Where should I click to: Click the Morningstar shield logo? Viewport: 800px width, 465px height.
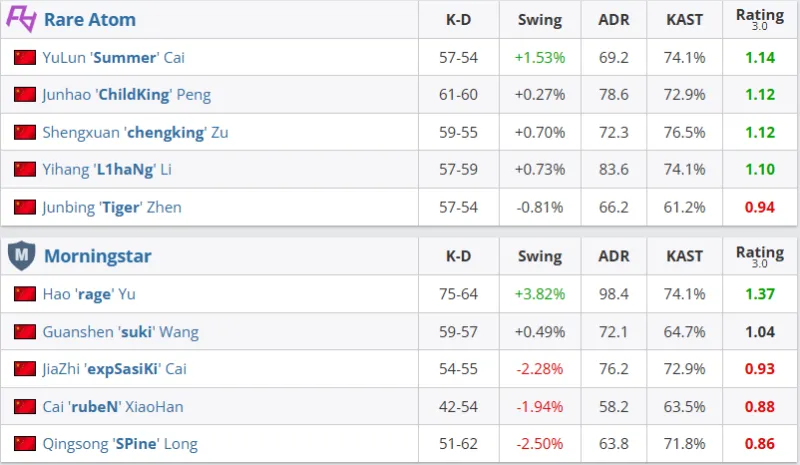22,256
